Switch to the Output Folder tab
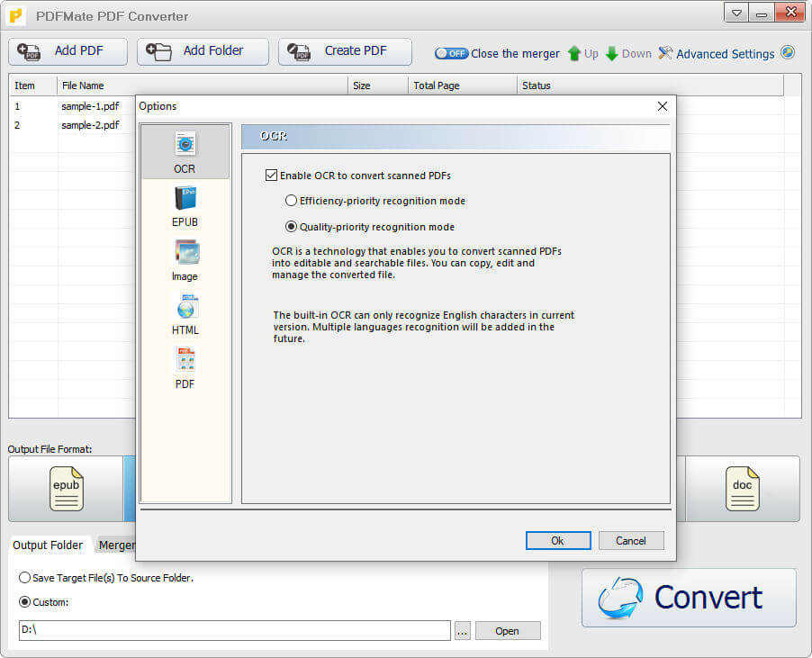 coord(48,545)
